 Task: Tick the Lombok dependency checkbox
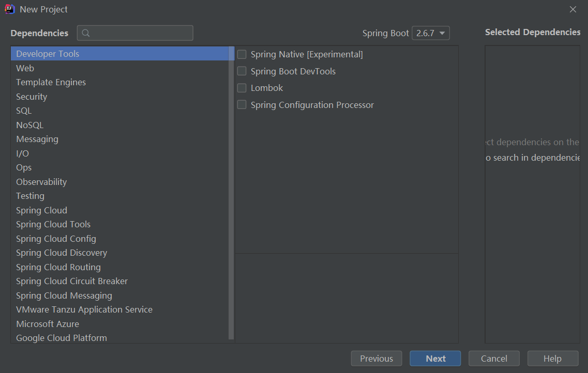coord(242,88)
